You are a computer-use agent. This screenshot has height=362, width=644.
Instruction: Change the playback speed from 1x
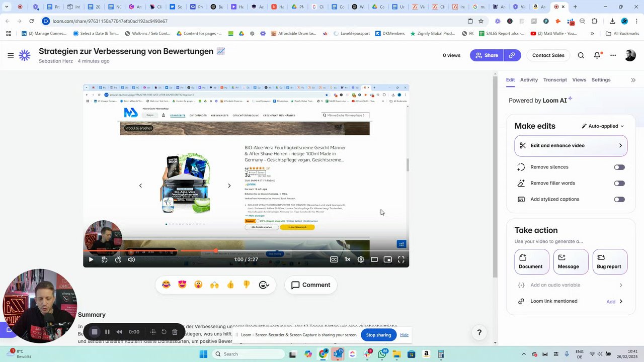[347, 259]
